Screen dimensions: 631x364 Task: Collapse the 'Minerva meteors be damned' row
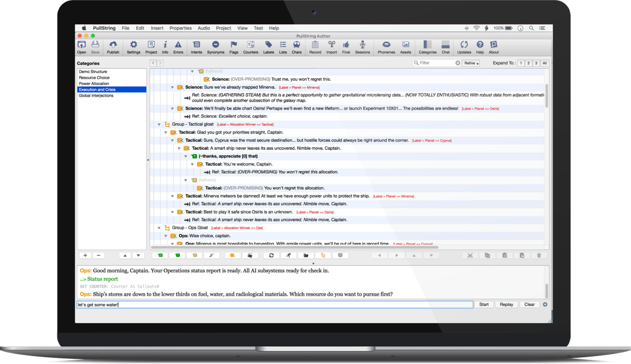click(173, 196)
